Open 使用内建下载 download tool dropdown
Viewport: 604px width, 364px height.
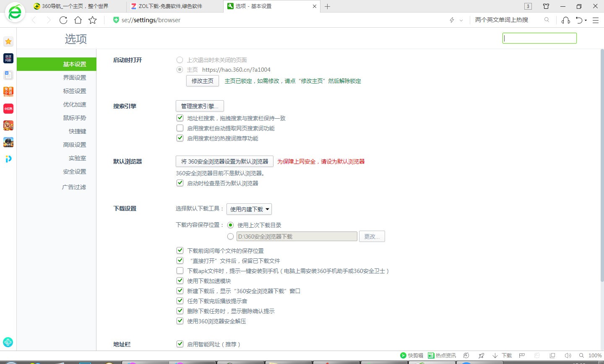point(249,209)
